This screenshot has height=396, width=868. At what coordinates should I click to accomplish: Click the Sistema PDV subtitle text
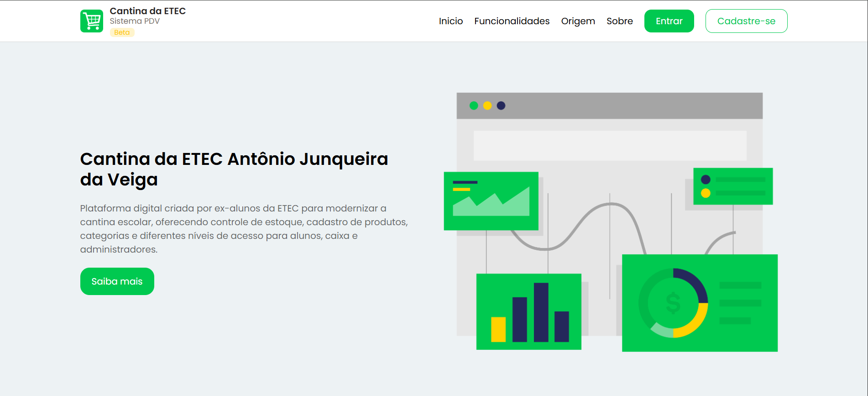click(135, 21)
